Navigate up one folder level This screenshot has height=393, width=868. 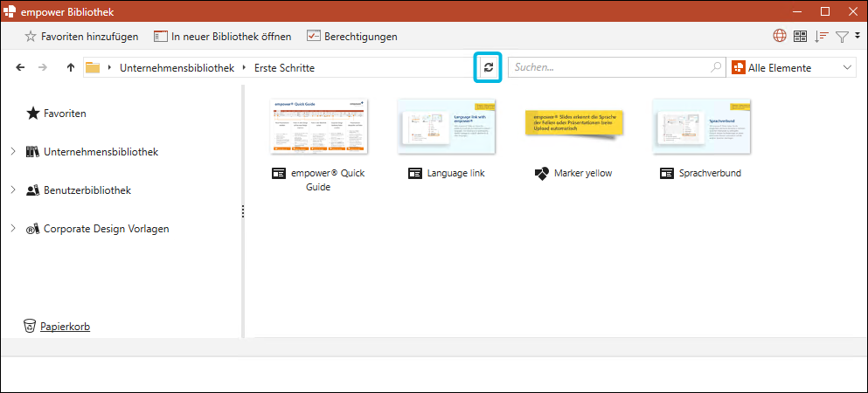click(70, 67)
